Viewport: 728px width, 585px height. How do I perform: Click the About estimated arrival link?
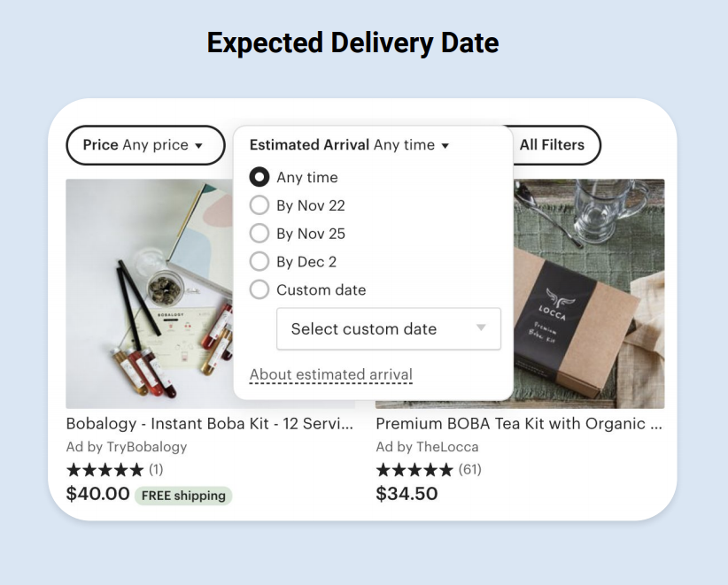coord(329,374)
